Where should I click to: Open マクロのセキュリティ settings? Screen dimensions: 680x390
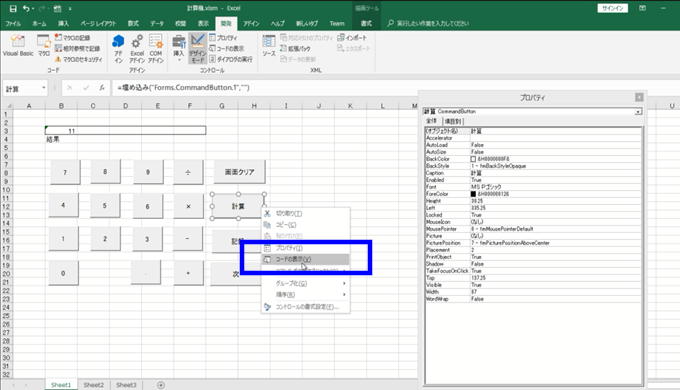(x=78, y=59)
